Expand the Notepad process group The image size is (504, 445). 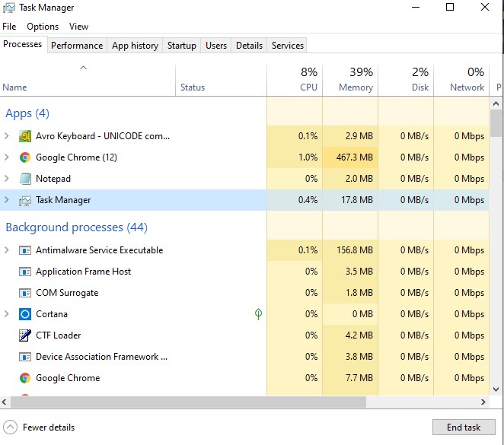[6, 178]
